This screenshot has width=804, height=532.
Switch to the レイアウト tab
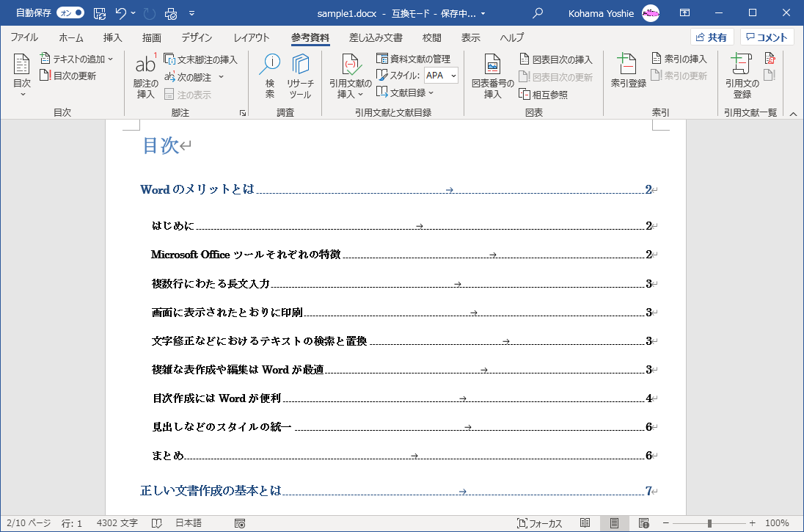[251, 37]
